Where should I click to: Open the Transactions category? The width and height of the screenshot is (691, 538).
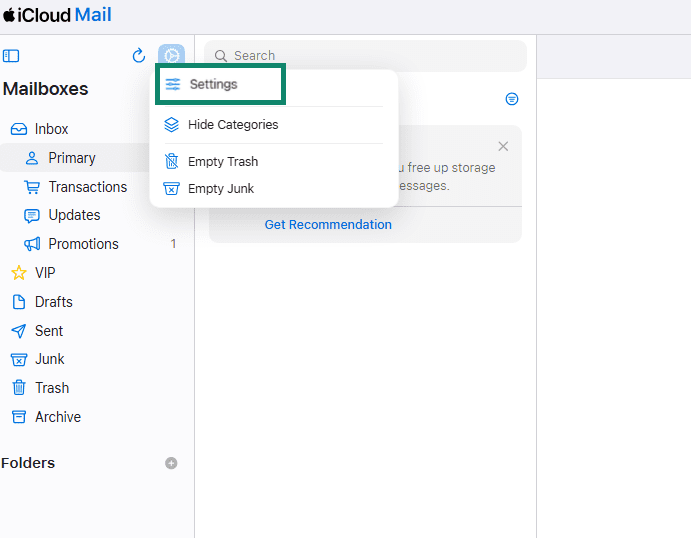coord(88,187)
